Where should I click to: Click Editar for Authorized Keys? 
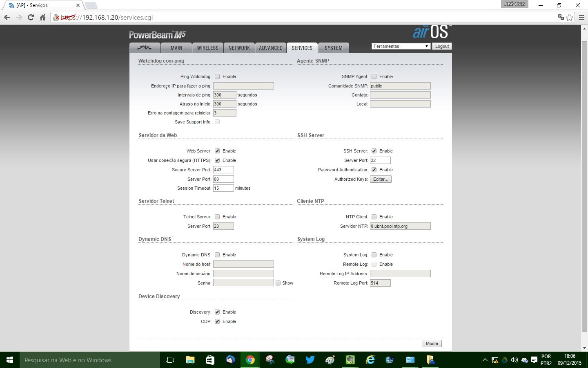(x=381, y=179)
